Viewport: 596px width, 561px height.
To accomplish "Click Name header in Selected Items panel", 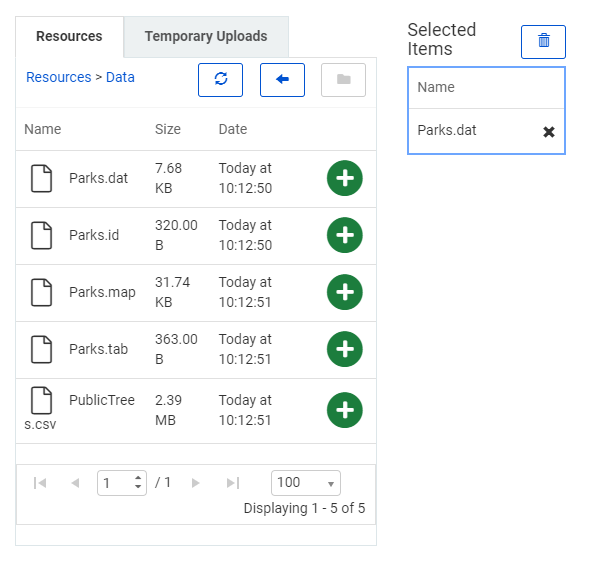I will [x=436, y=87].
